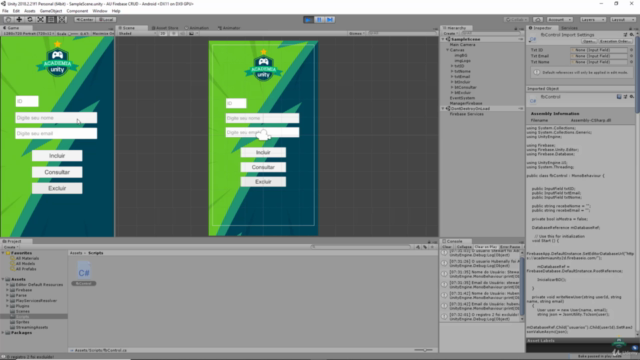Viewport: 640px width, 360px height.
Task: Open the Collab dropdown
Action: [x=516, y=20]
